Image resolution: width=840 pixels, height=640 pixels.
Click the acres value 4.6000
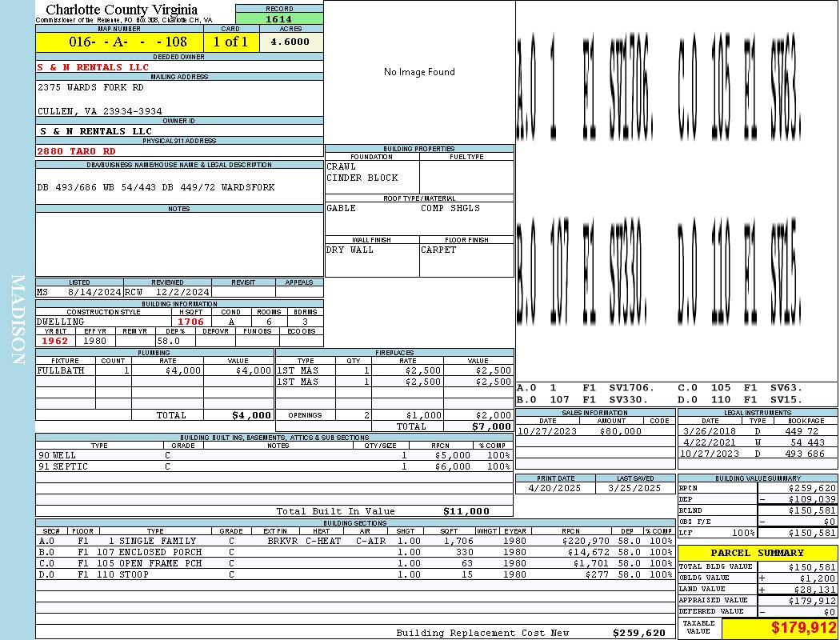click(290, 42)
